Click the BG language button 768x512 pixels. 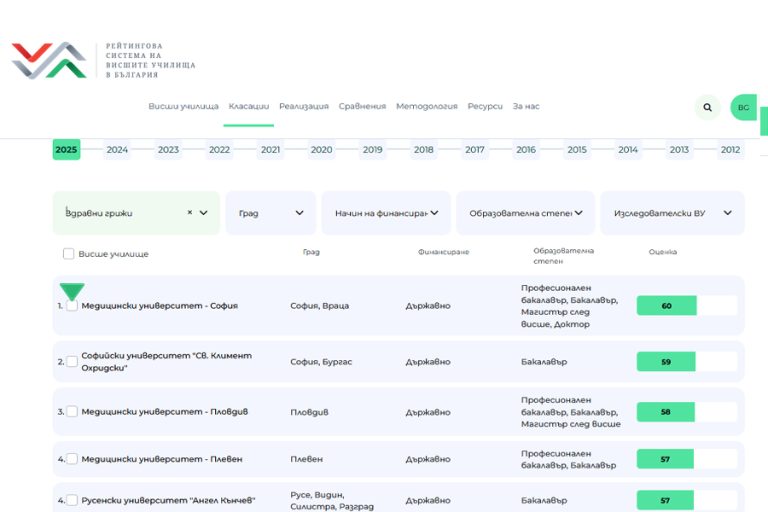pyautogui.click(x=743, y=107)
